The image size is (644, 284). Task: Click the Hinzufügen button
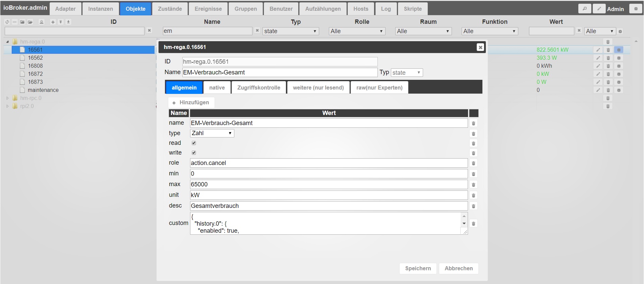[191, 102]
